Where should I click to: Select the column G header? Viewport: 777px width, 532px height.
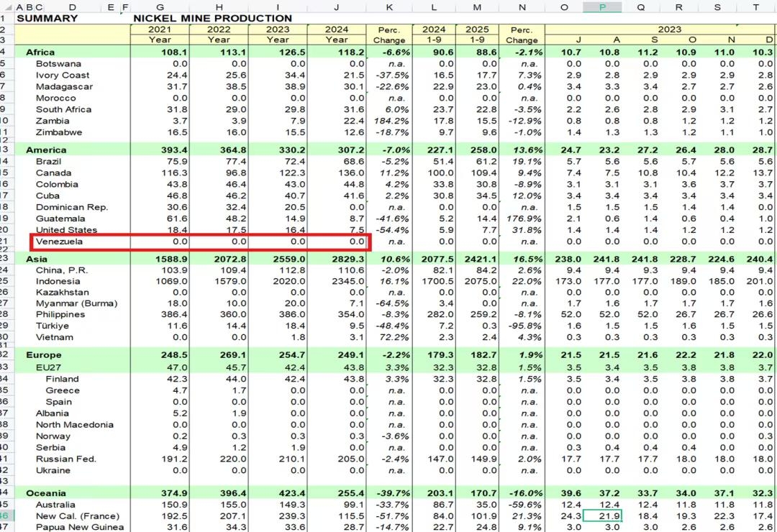[159, 6]
